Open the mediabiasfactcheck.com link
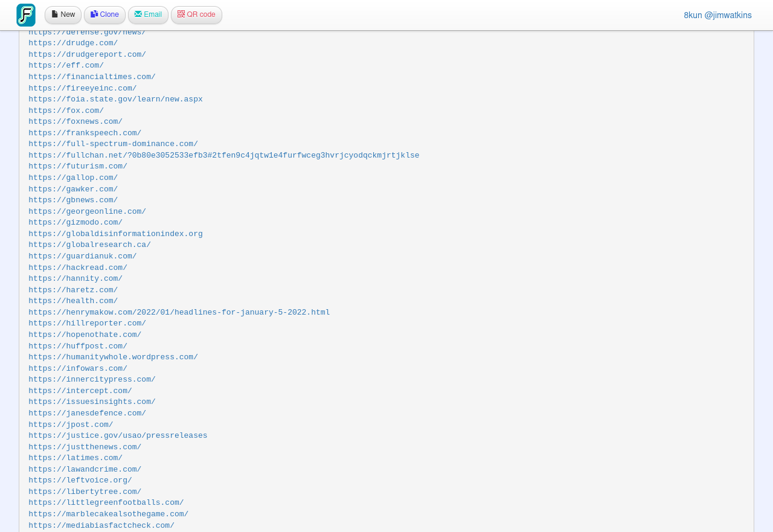Screen dimensions: 773x532 point(101,526)
